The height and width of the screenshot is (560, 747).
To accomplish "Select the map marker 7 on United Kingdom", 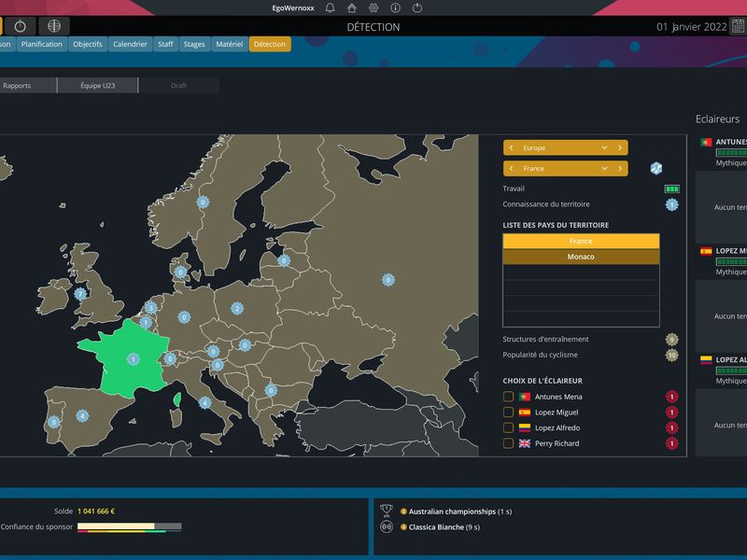I will point(80,293).
